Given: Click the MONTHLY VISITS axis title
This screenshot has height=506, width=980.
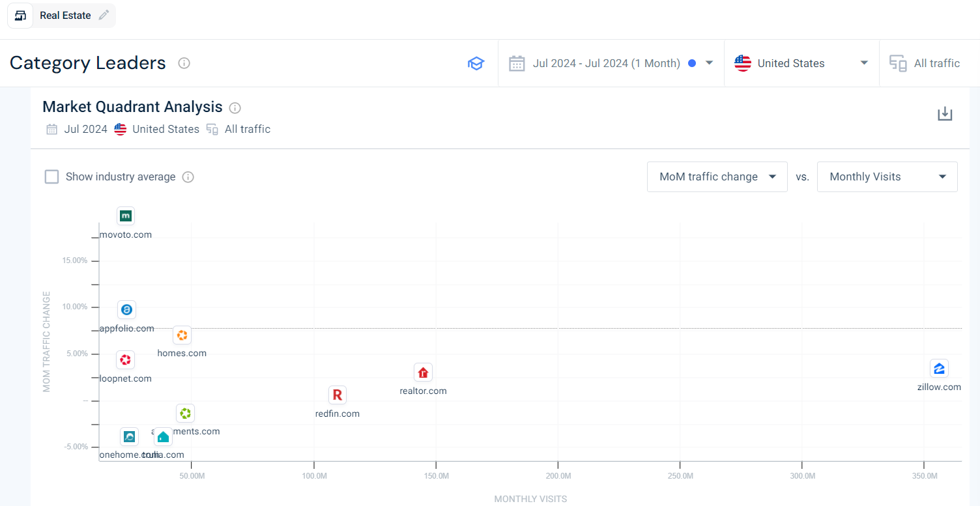Looking at the screenshot, I should pos(530,499).
